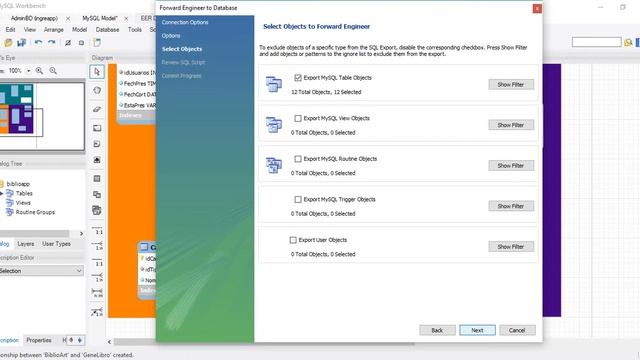
Task: Show Filter for User Objects
Action: coord(511,247)
